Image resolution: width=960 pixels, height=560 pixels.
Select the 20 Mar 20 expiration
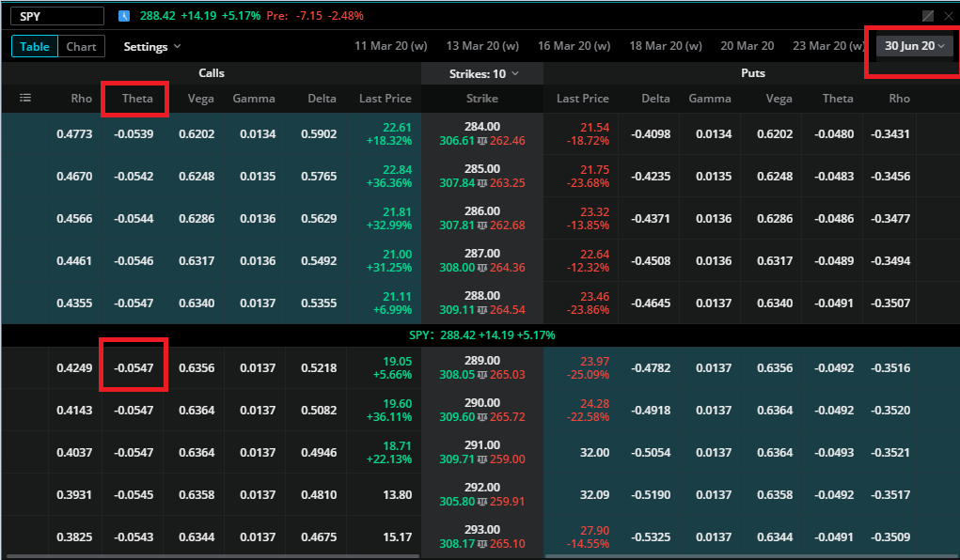coord(747,46)
